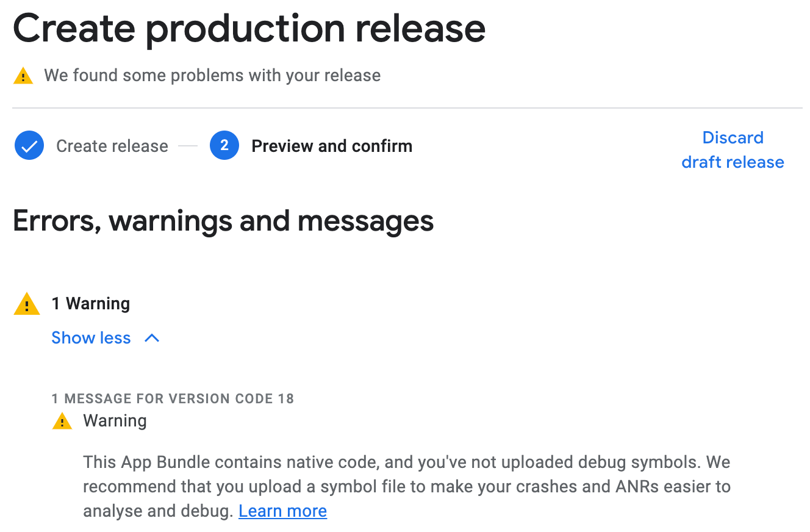Click Show less link
This screenshot has width=810, height=532.
91,338
